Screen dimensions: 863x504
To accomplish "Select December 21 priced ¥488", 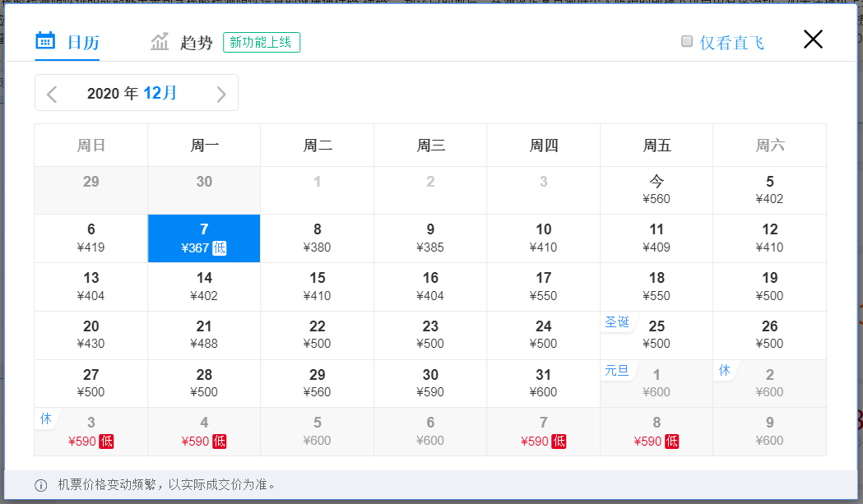I will click(204, 335).
